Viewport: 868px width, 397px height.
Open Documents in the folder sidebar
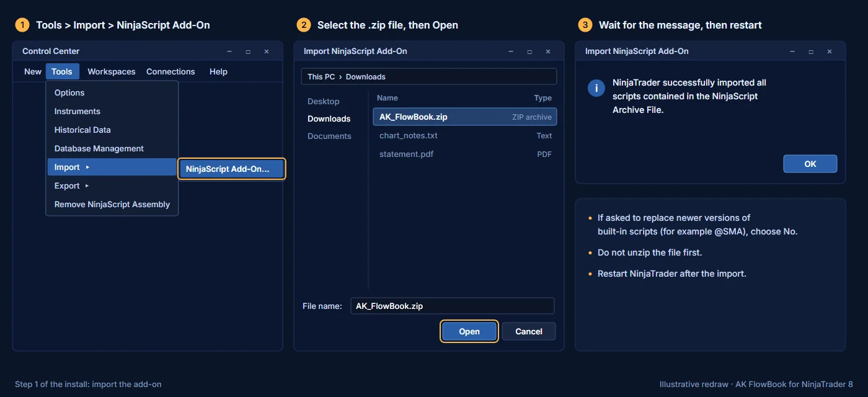[329, 136]
